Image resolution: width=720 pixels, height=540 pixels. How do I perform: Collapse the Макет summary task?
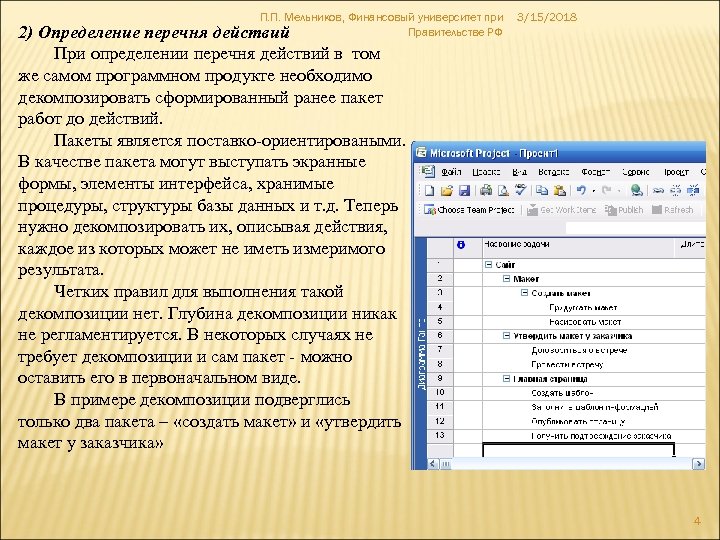point(506,278)
